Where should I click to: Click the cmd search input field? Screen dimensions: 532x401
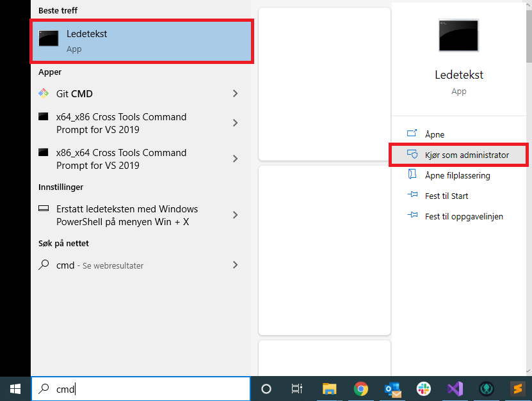coord(141,389)
